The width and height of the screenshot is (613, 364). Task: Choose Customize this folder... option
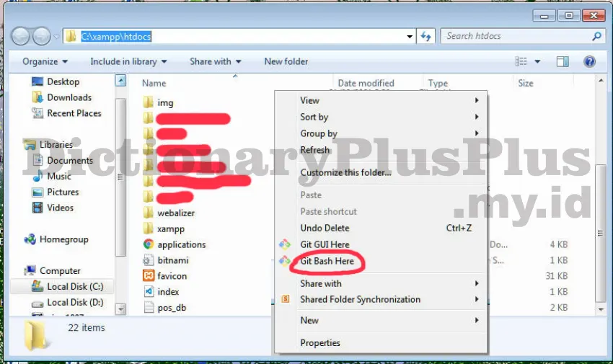tap(381, 172)
